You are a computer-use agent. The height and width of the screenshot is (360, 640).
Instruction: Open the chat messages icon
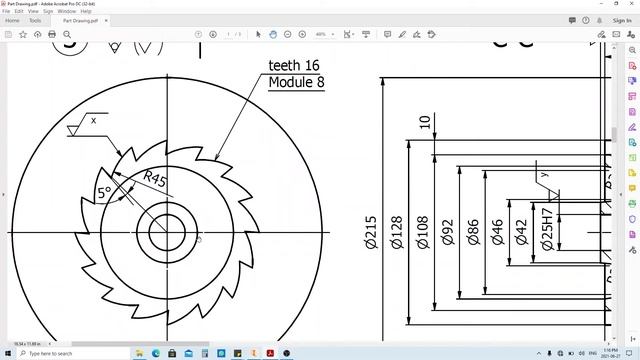click(572, 20)
